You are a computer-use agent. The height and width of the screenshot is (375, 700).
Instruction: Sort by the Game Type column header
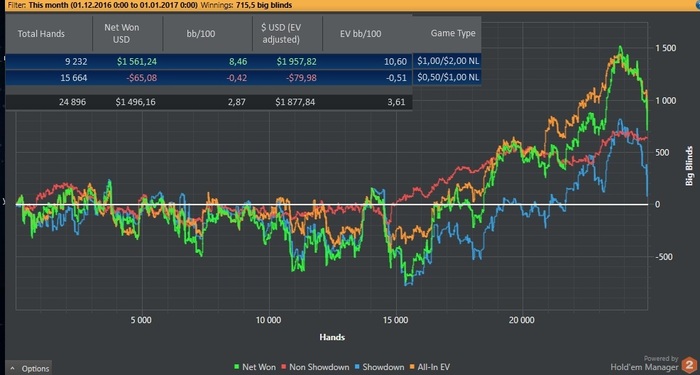[453, 33]
